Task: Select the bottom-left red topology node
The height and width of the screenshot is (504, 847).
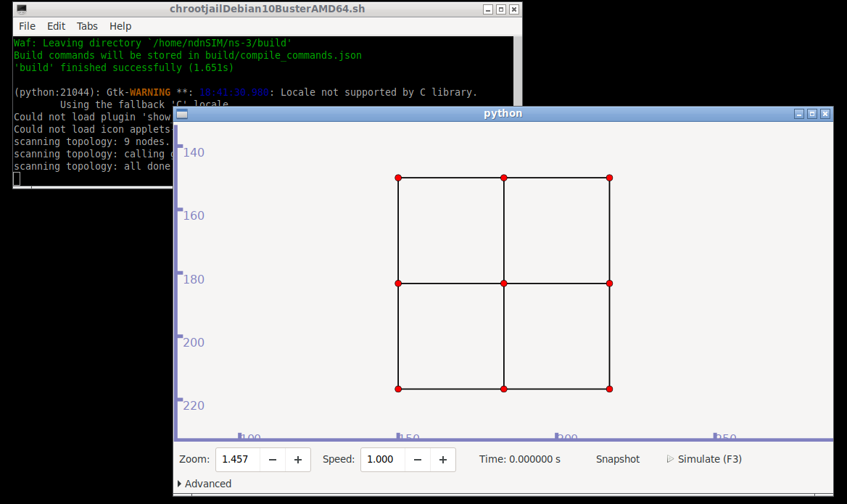Action: 398,389
